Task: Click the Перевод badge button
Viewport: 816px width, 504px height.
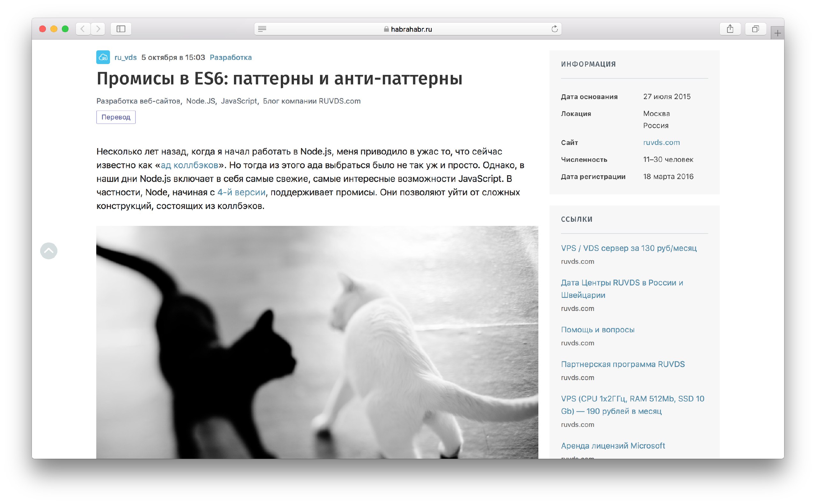Action: coord(116,117)
